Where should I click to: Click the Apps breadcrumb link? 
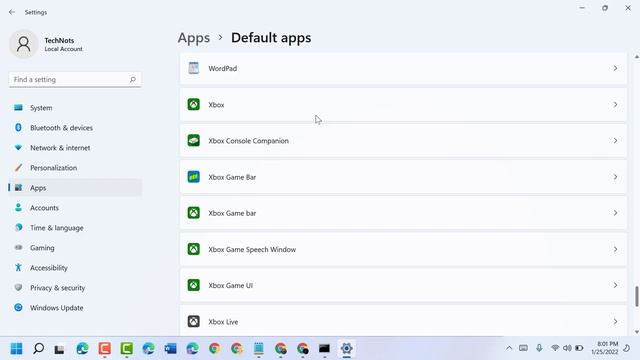[x=194, y=38]
